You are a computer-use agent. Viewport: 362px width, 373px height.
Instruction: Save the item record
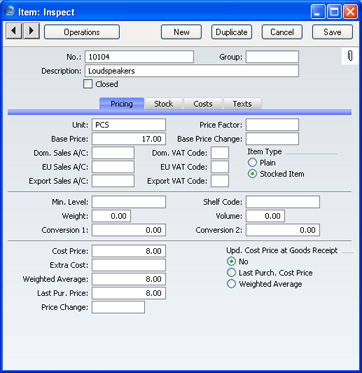(x=332, y=32)
